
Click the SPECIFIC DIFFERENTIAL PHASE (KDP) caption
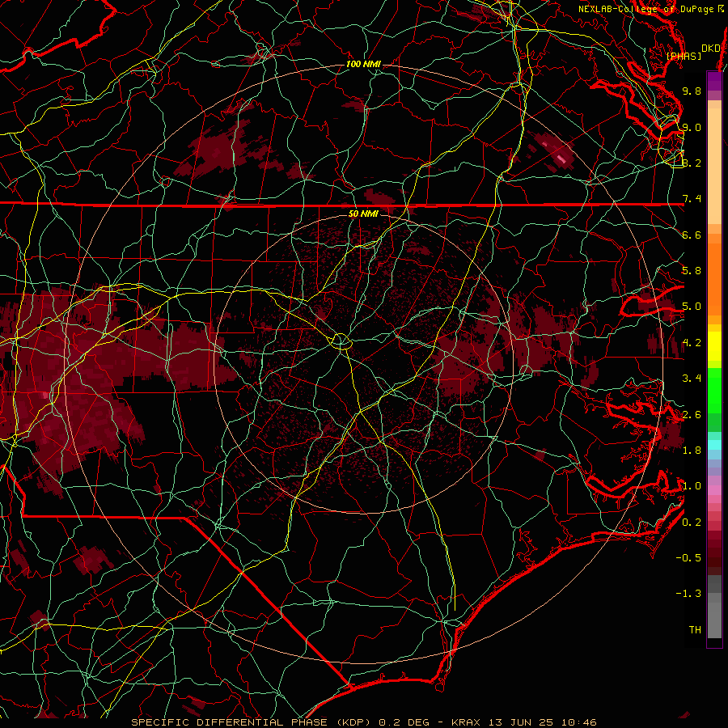click(251, 722)
